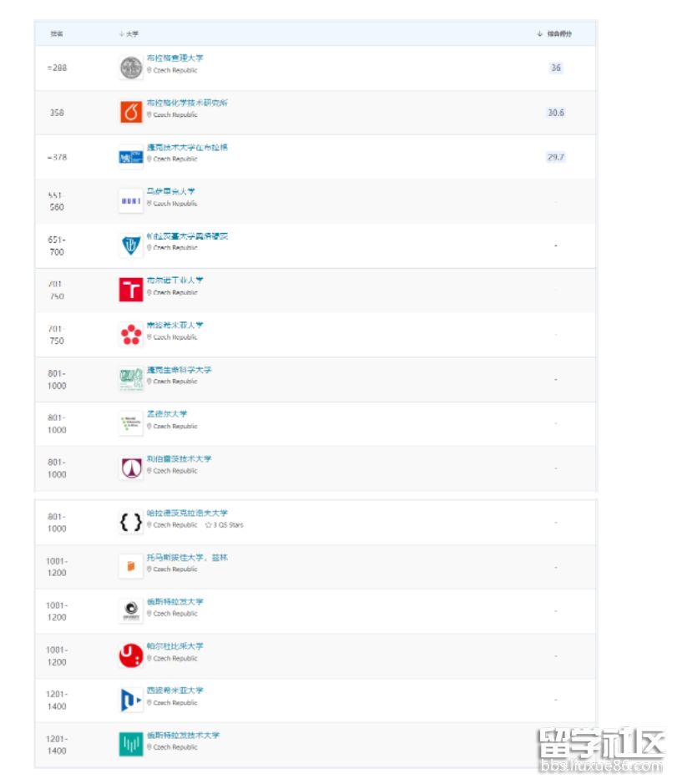Open the 布拉格查理大学 link
This screenshot has width=677, height=784.
pyautogui.click(x=175, y=58)
